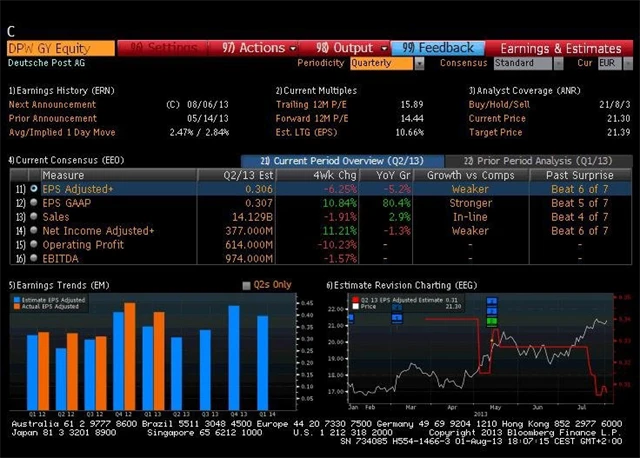This screenshot has height=458, width=640.
Task: Click blue event marker at January chart edge
Action: pyautogui.click(x=351, y=318)
